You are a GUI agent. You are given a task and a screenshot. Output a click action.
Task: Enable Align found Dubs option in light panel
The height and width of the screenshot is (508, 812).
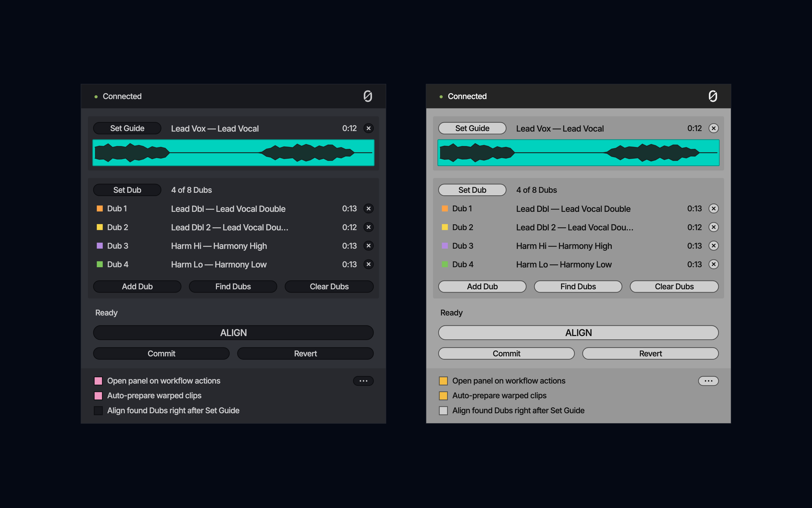[443, 410]
